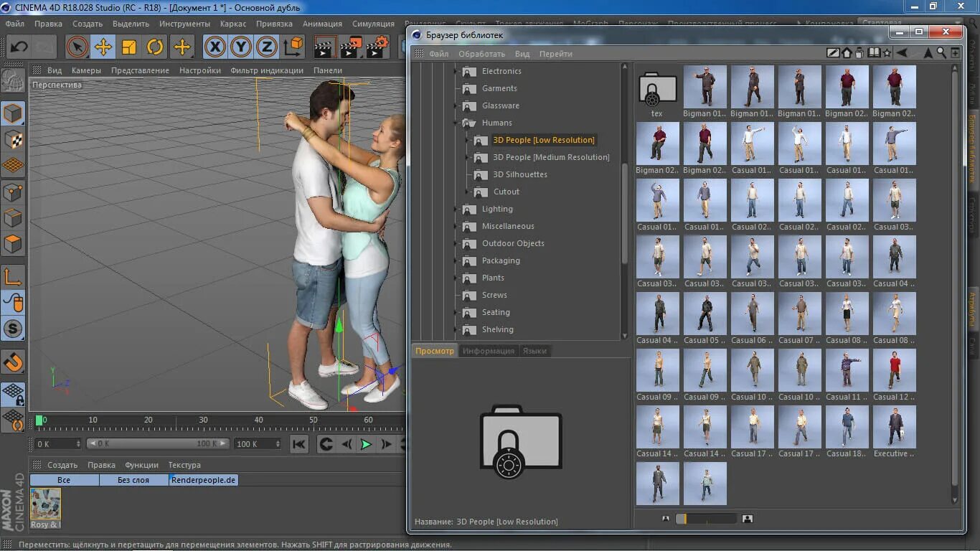Select the Move tool in top toolbar
Viewport: 980px width, 551px height.
103,47
